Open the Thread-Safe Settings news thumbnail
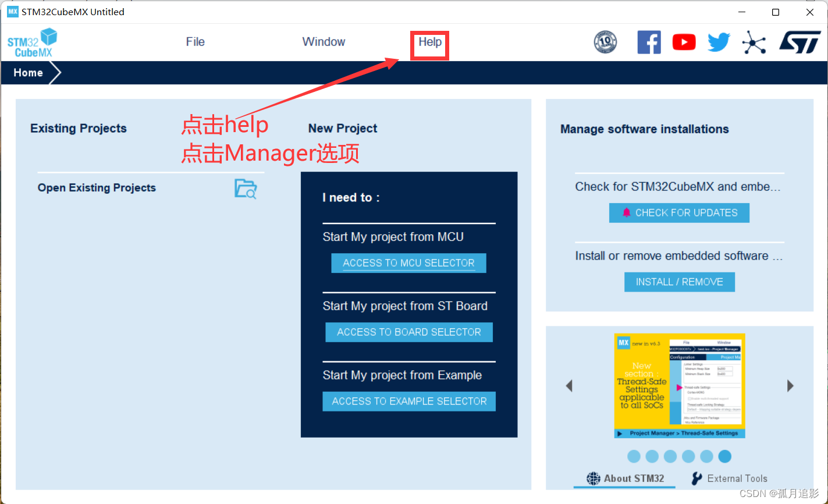 (680, 385)
